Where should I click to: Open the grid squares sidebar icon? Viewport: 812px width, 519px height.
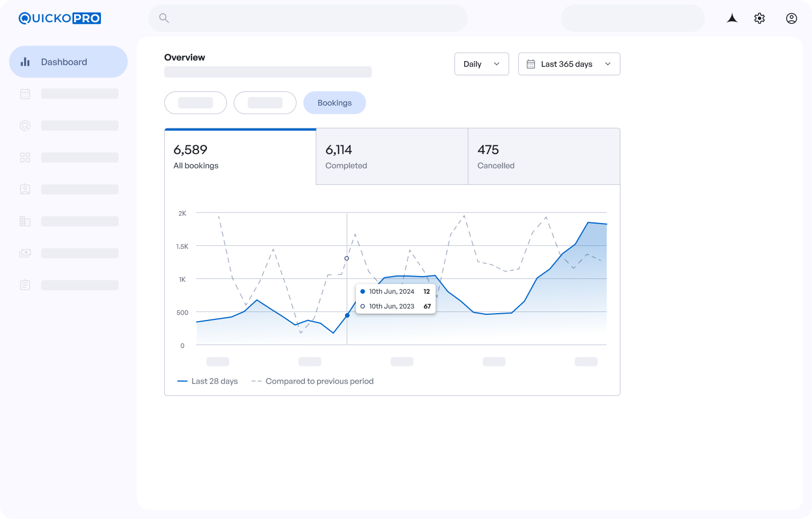click(25, 157)
